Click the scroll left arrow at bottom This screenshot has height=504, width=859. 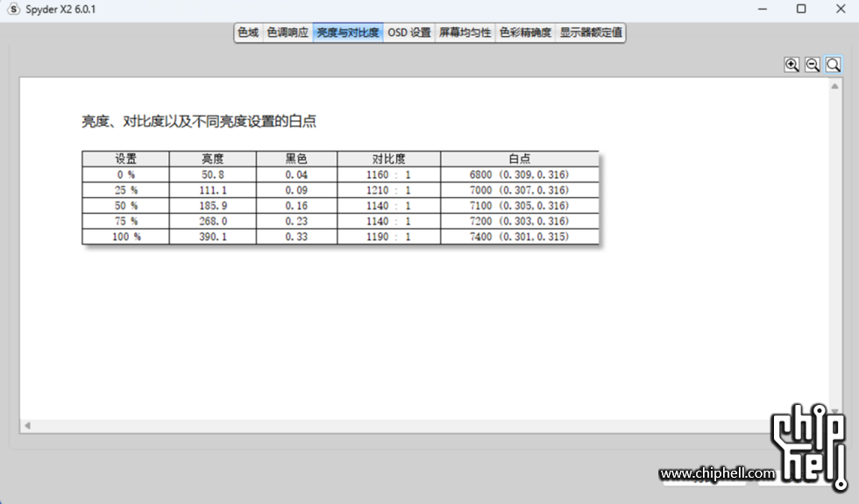point(27,425)
